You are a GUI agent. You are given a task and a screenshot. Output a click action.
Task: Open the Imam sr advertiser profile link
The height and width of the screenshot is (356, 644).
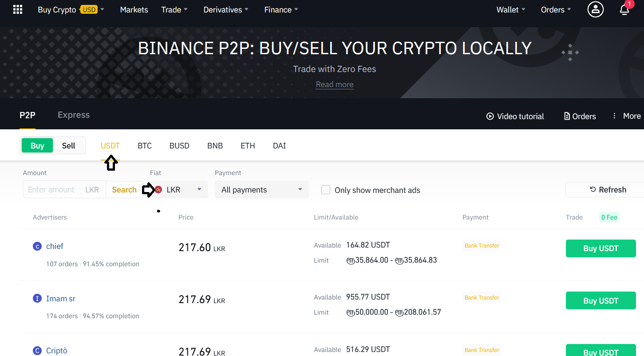61,299
